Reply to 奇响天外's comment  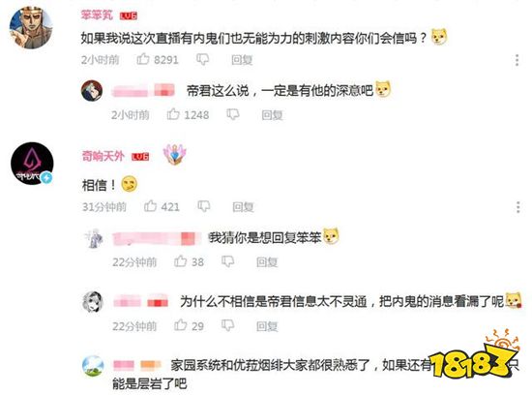[243, 207]
